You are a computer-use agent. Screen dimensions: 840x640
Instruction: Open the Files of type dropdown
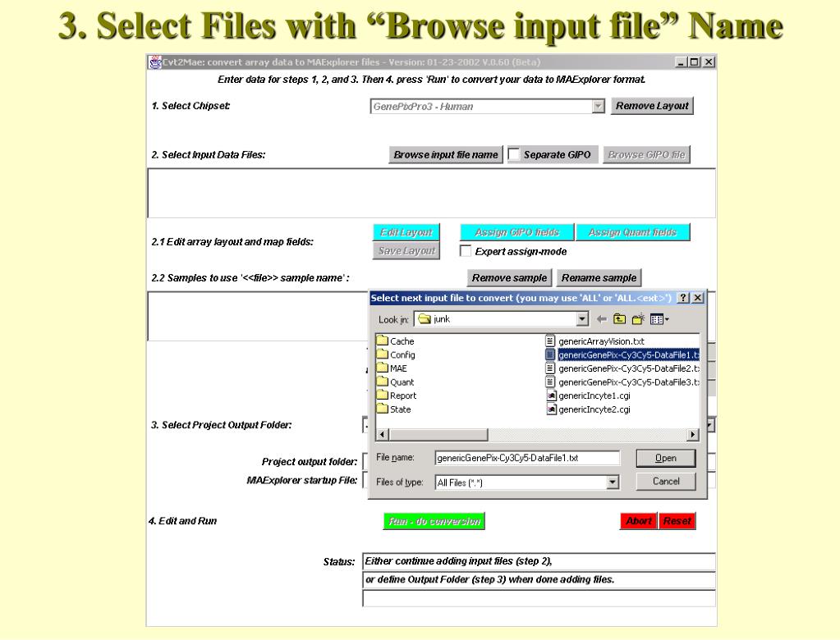(613, 482)
